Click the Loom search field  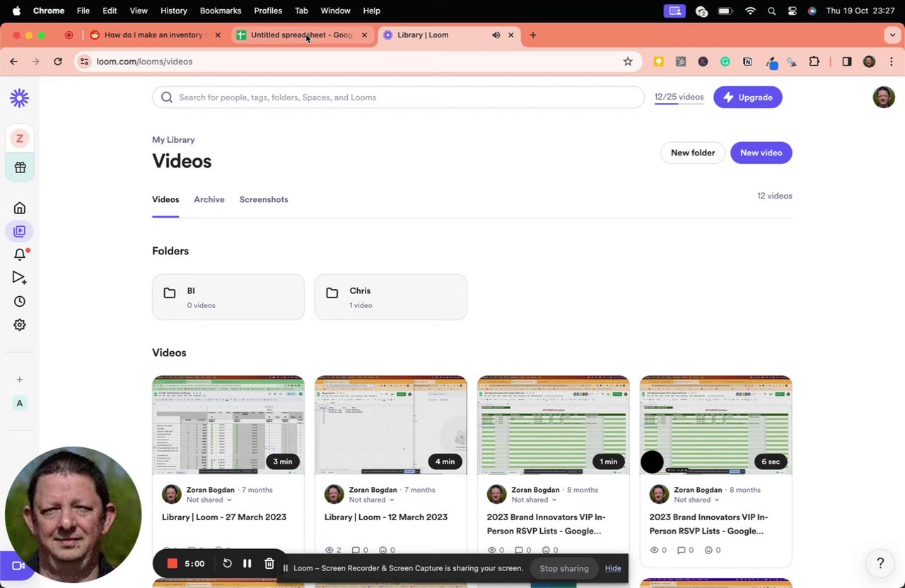click(x=399, y=97)
